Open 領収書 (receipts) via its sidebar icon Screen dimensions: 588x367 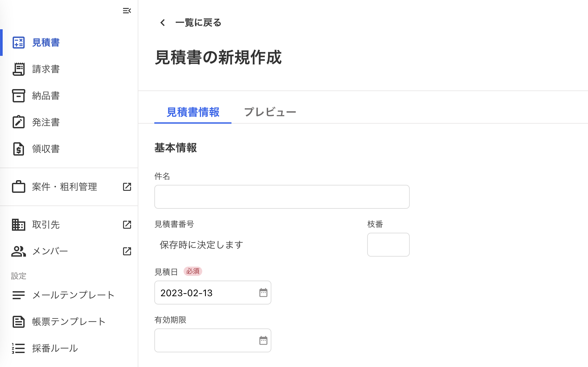(19, 149)
